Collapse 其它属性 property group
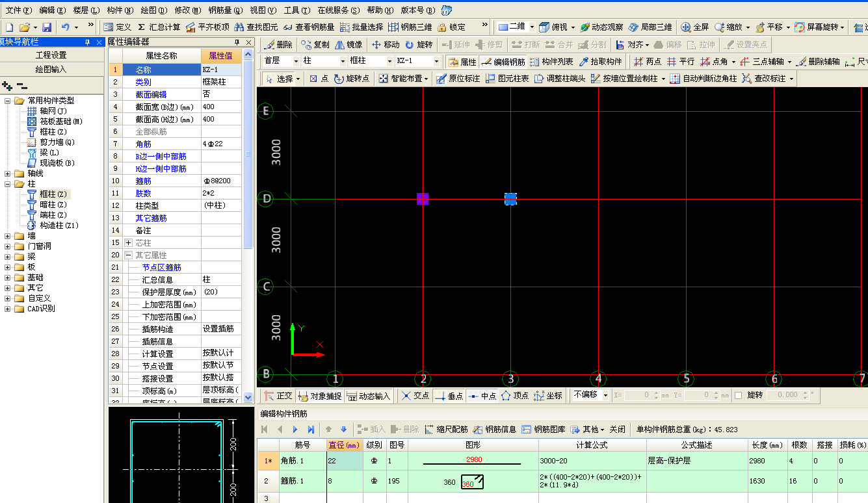The image size is (868, 503). tap(128, 255)
